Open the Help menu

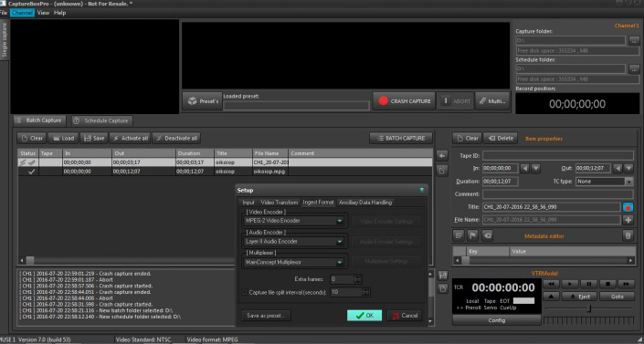60,13
